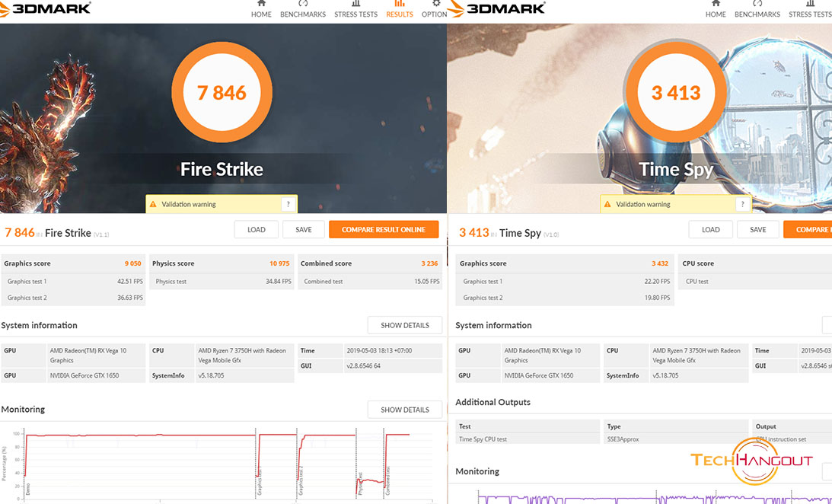Click 'Time Spy' hero banner title

click(676, 169)
